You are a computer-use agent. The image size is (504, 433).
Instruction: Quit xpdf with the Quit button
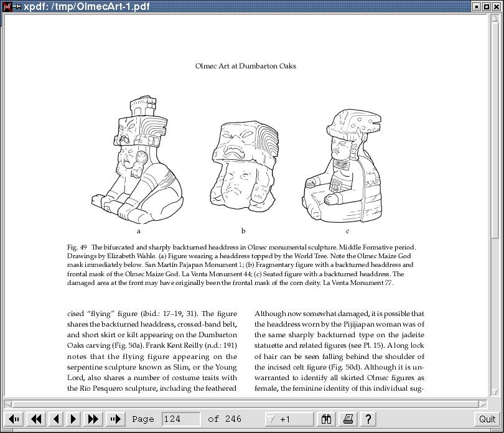pos(487,419)
